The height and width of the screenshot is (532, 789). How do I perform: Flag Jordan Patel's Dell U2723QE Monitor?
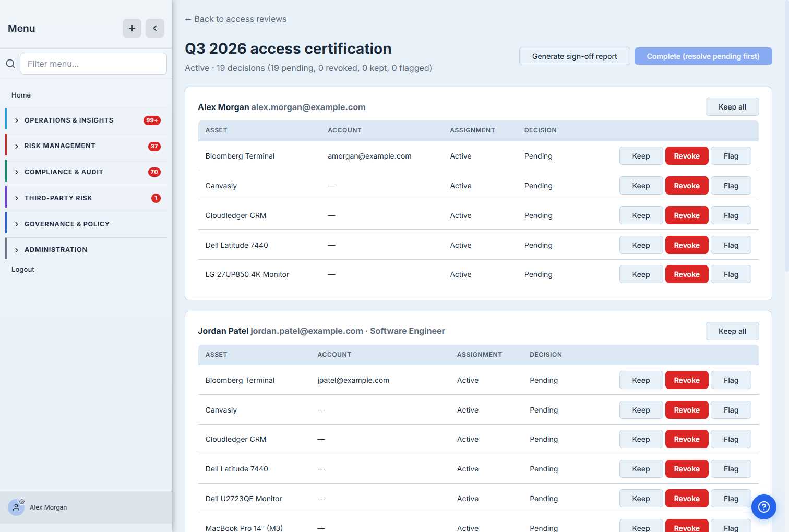point(731,499)
